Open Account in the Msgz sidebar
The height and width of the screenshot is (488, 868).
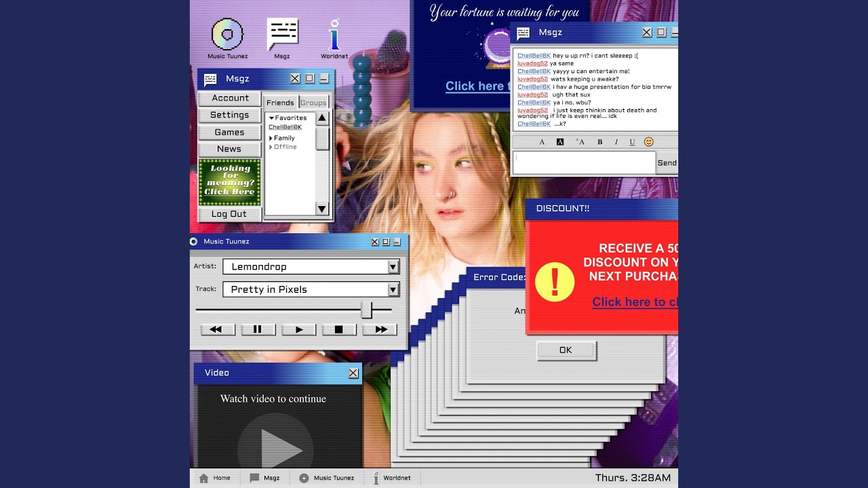(x=230, y=98)
